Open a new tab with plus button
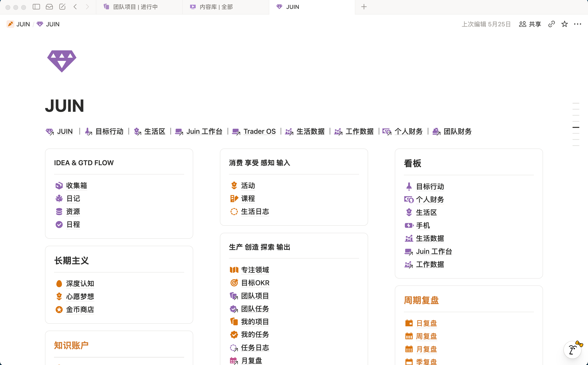 coord(364,7)
